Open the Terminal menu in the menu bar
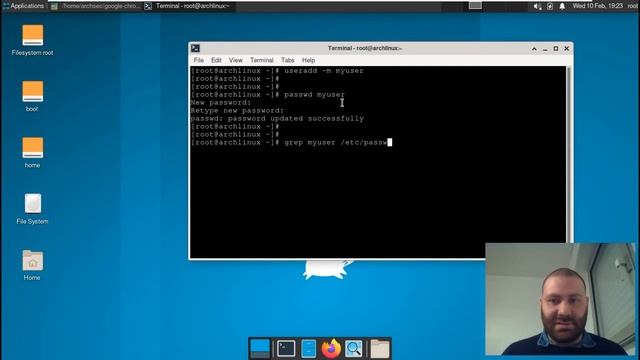Image resolution: width=640 pixels, height=360 pixels. [262, 60]
